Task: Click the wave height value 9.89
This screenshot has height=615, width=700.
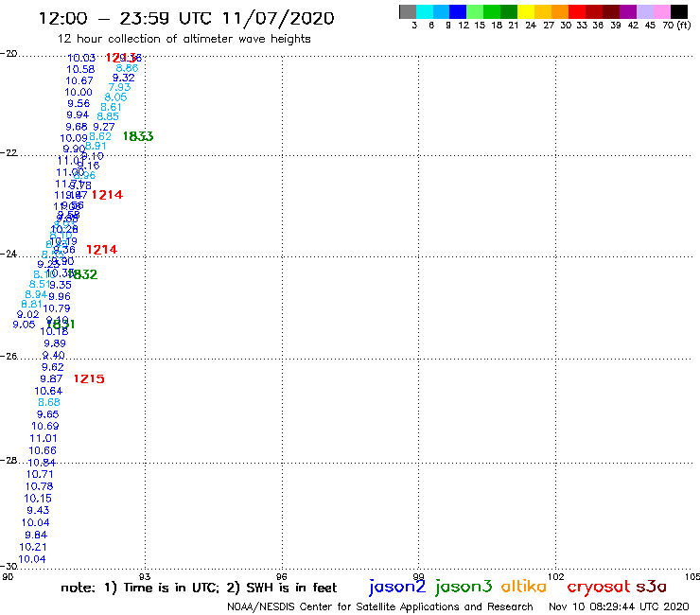Action: click(x=55, y=343)
